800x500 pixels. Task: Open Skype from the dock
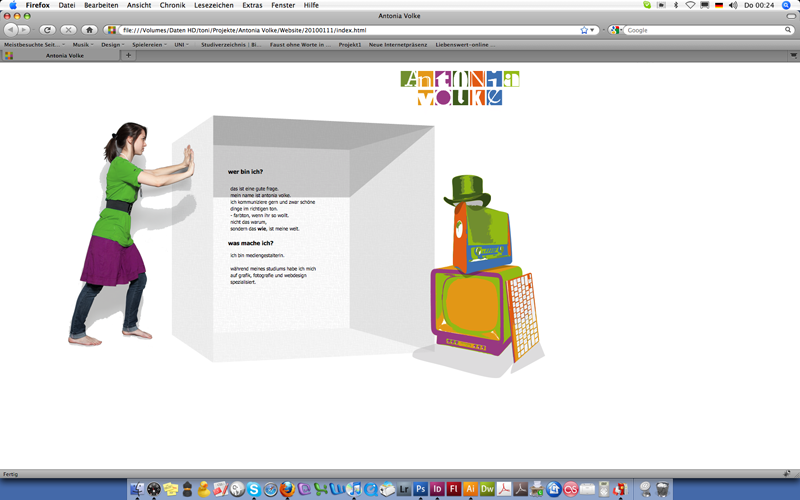(x=253, y=489)
